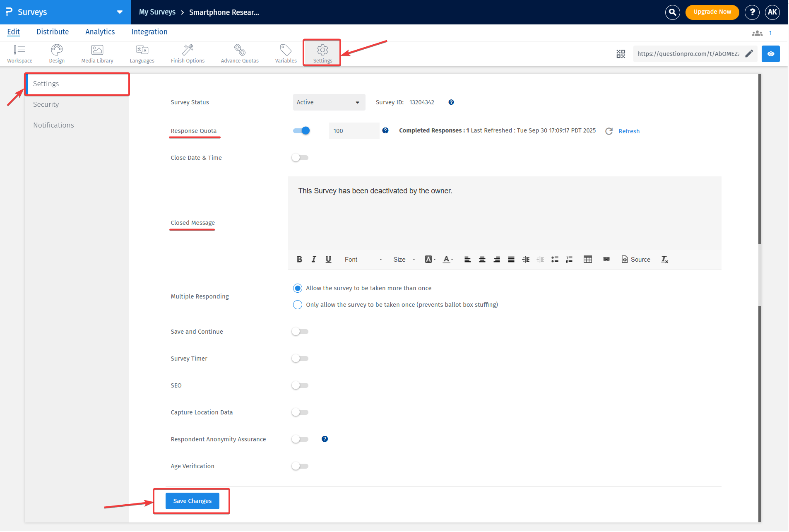Open the Design panel in the toolbar
This screenshot has width=789, height=532.
57,53
